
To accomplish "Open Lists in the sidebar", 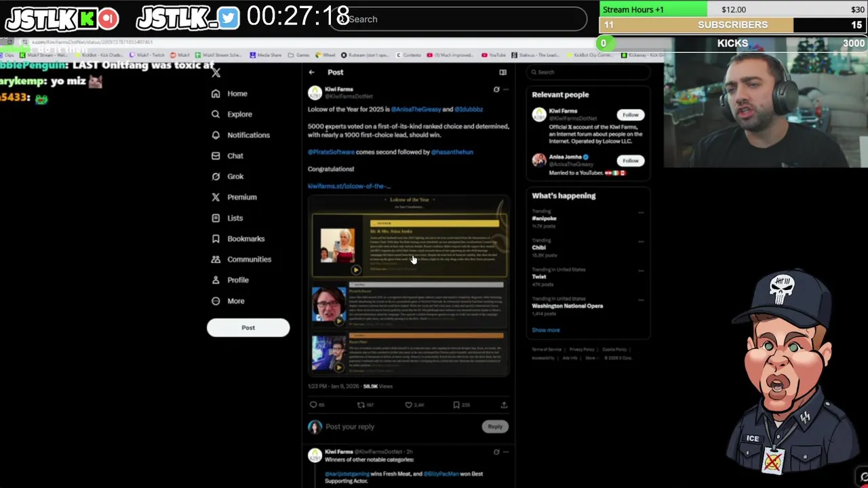I will click(227, 218).
